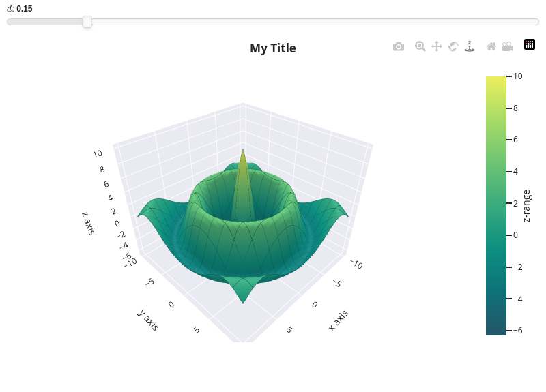This screenshot has height=392, width=546.
Task: Click the 'z axis' label
Action: (89, 224)
